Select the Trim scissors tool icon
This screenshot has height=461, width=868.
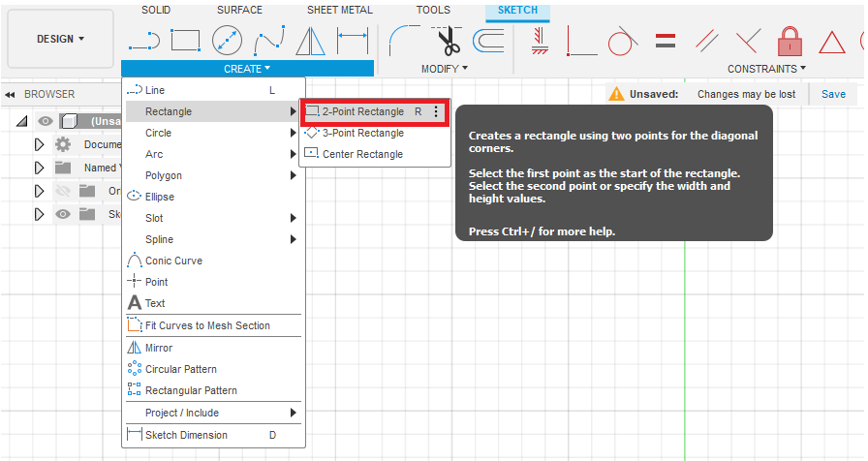448,41
